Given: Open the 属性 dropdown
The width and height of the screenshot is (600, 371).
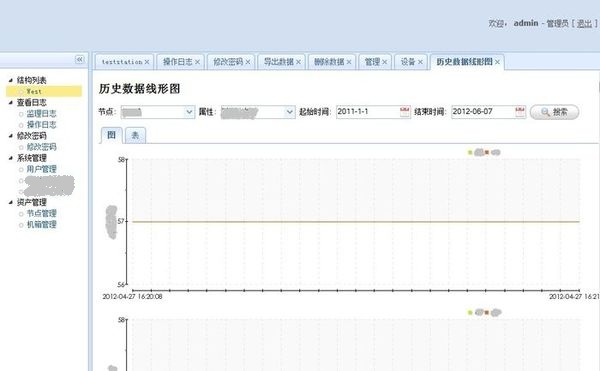Looking at the screenshot, I should 289,112.
